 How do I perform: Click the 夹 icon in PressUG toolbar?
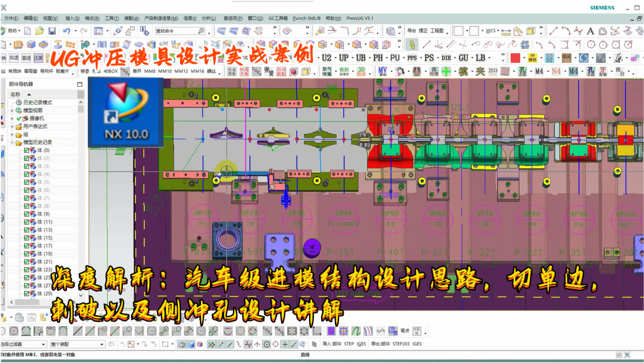480,71
